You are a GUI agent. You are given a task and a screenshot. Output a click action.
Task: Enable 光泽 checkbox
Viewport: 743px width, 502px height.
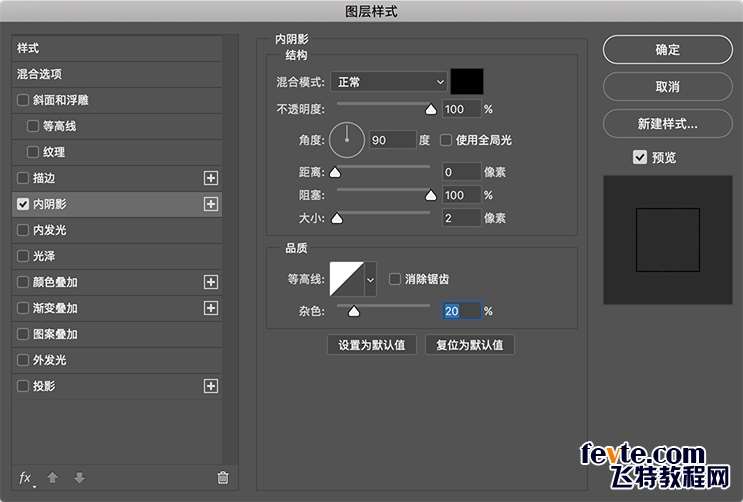pyautogui.click(x=23, y=256)
